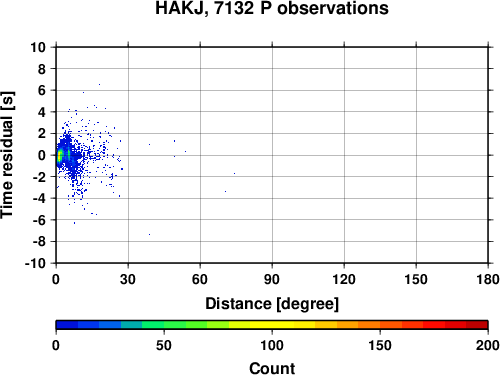Screen dimensions: 500x375
Task: Select the dark blue start of colorbar
Action: coord(67,325)
